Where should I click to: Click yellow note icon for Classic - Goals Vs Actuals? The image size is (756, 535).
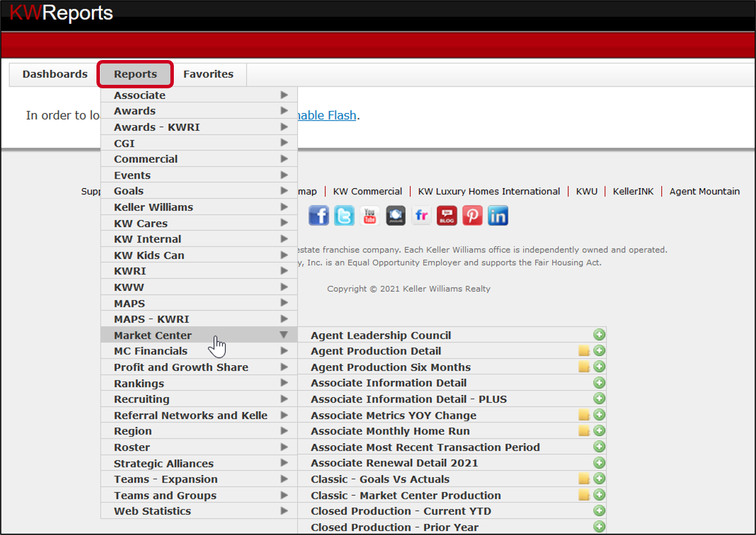pyautogui.click(x=584, y=479)
